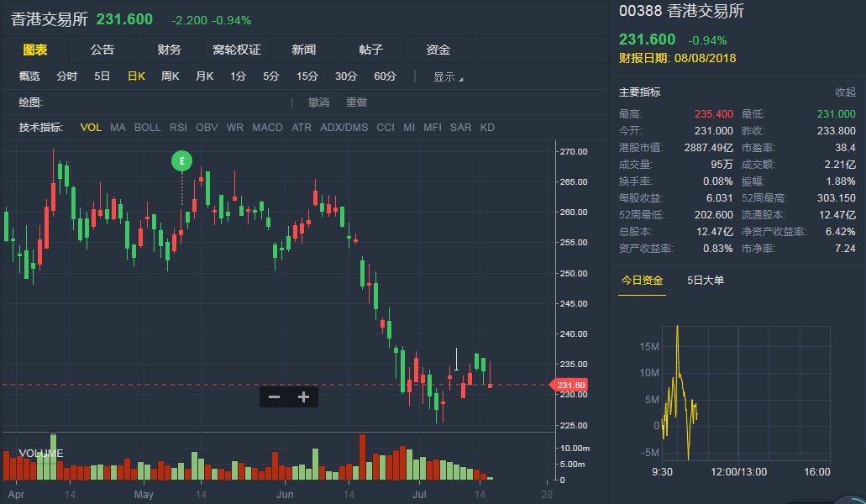Viewport: 866px width, 504px height.
Task: Toggle the SAR indicator
Action: [x=460, y=128]
